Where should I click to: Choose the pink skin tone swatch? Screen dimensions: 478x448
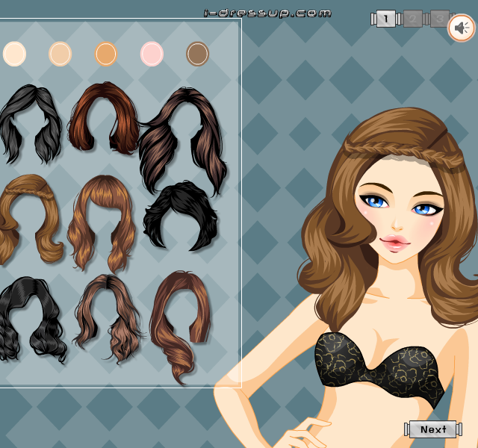click(x=152, y=54)
